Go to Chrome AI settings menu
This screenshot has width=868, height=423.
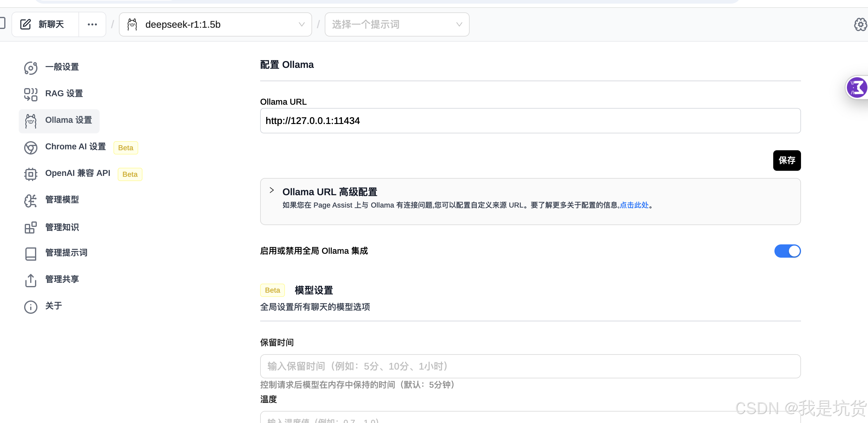[75, 147]
